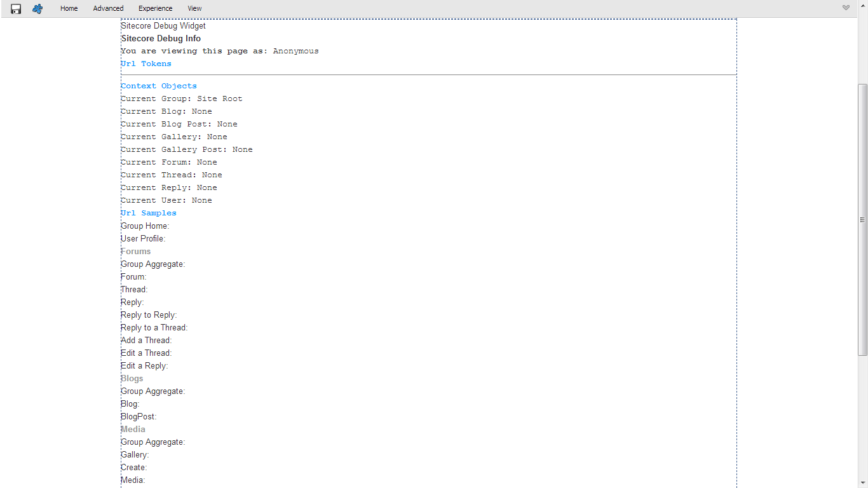Screen dimensions: 868x488
Task: Open the View ribbon tab
Action: point(194,8)
